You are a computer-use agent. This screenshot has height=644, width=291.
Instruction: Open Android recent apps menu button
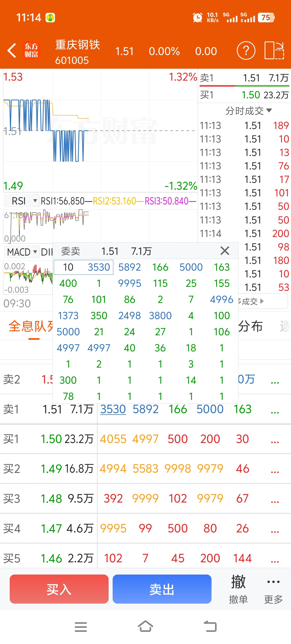point(81,627)
